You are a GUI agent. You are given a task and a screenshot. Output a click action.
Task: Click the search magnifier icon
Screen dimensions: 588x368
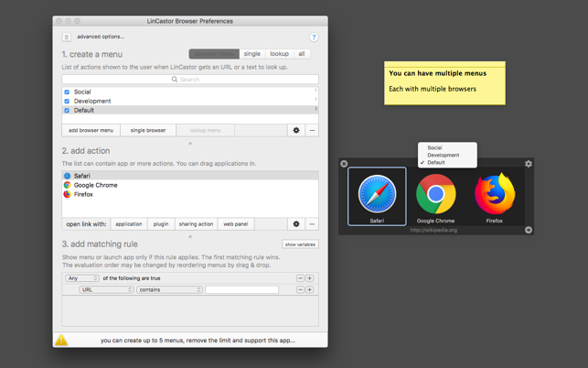[175, 80]
